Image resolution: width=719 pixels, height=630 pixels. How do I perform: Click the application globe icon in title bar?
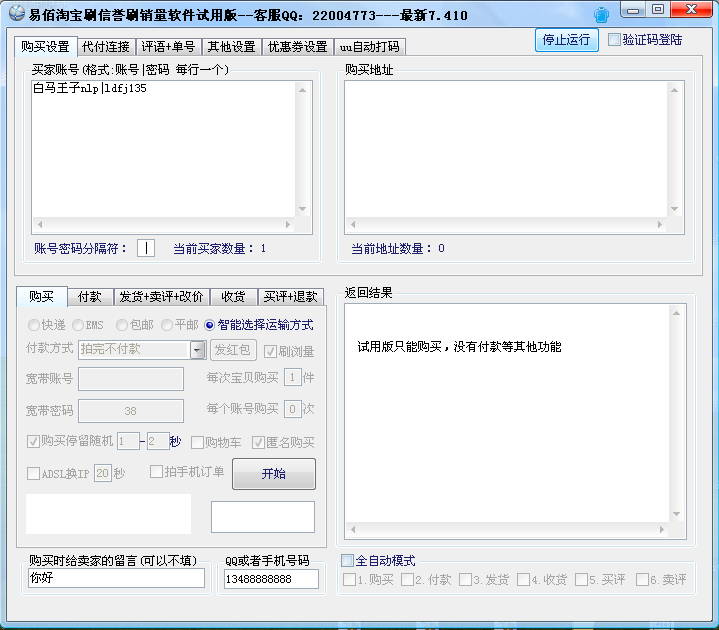coord(17,13)
